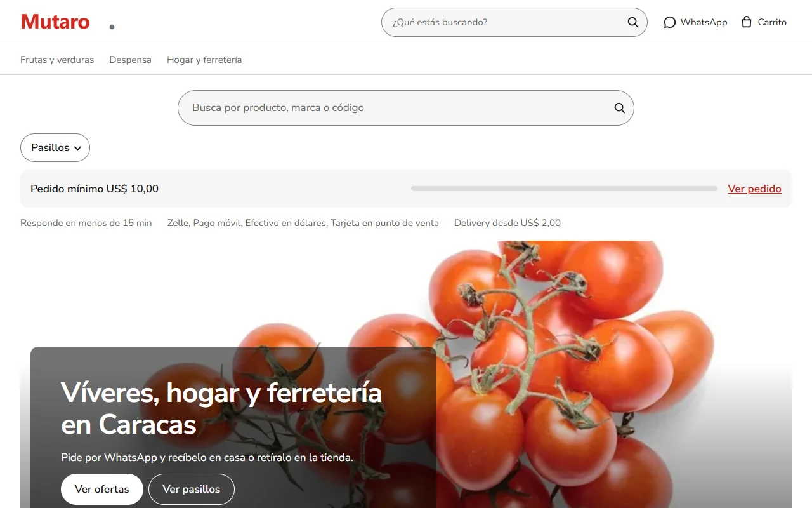The height and width of the screenshot is (508, 812).
Task: Click the Ver pasillos button
Action: [x=192, y=489]
